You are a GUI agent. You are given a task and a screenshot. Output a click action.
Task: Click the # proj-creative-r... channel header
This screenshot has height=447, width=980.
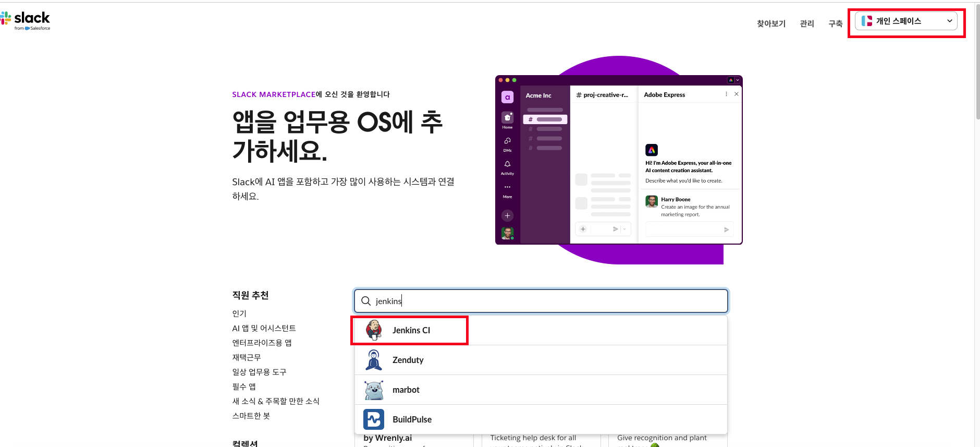tap(602, 95)
